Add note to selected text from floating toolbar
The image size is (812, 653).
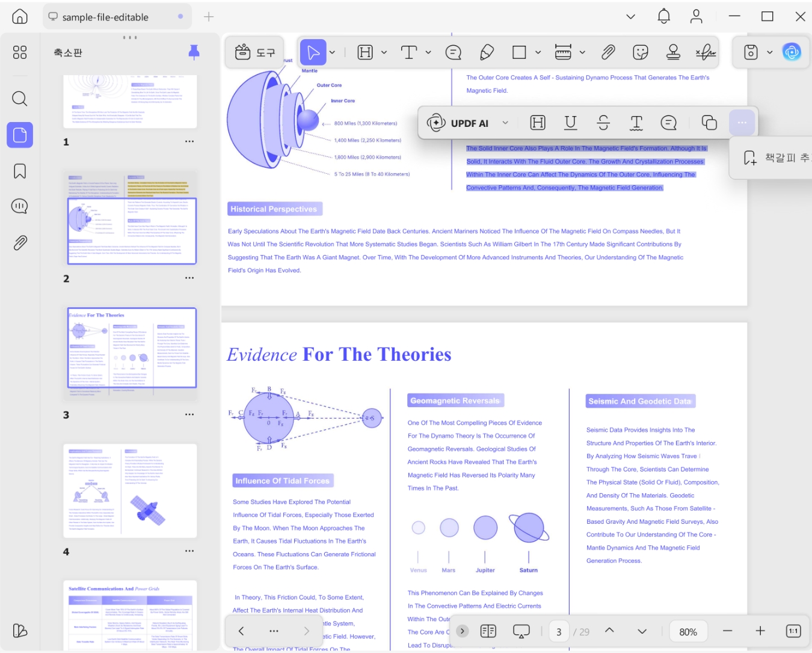pyautogui.click(x=669, y=123)
